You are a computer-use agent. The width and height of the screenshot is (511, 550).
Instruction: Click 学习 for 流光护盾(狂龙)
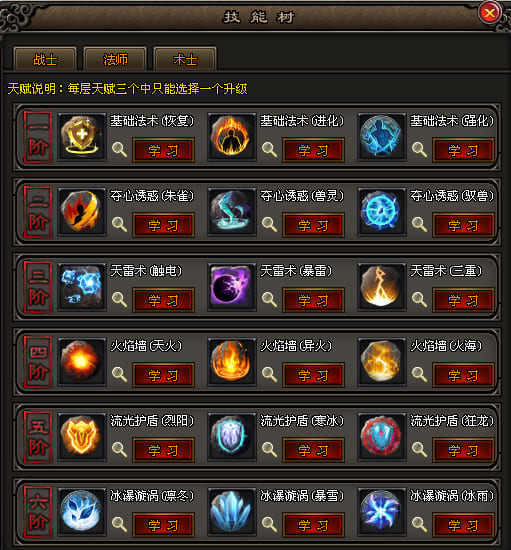pos(463,450)
